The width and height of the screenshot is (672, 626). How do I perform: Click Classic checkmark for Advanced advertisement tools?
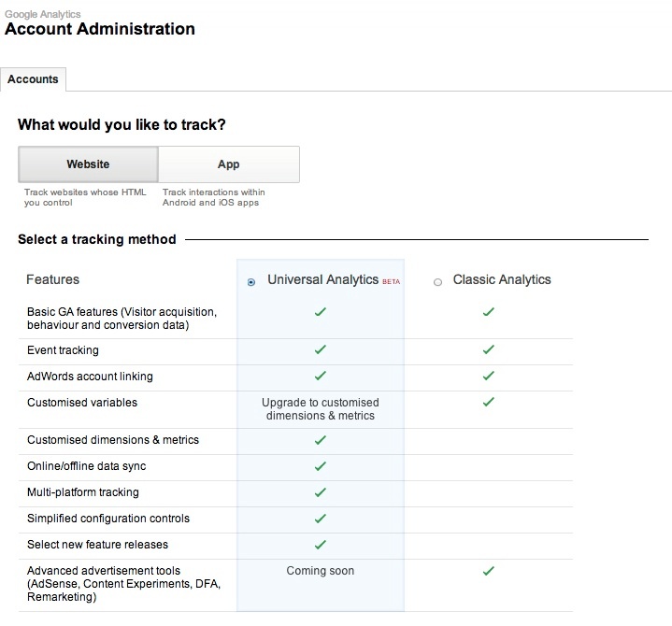click(489, 571)
